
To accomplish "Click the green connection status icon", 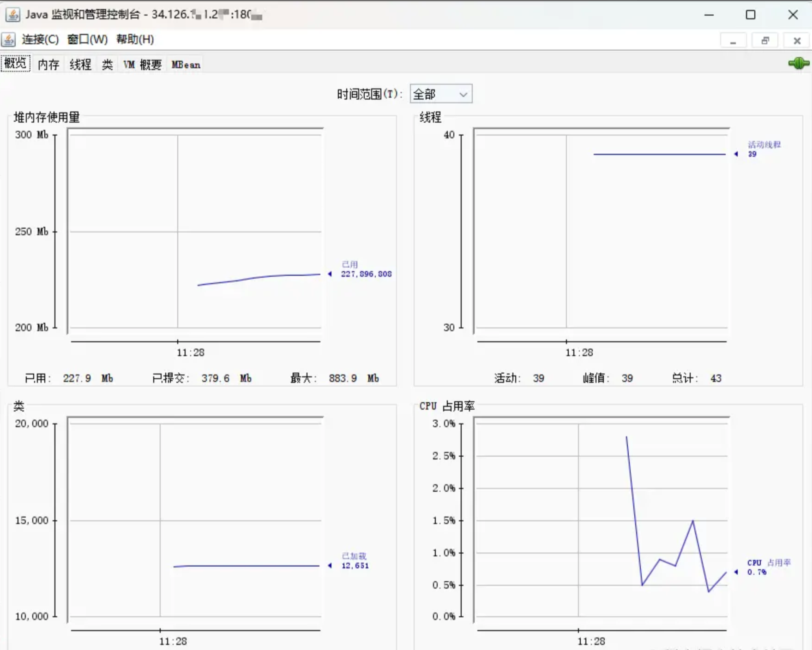I will [x=799, y=63].
